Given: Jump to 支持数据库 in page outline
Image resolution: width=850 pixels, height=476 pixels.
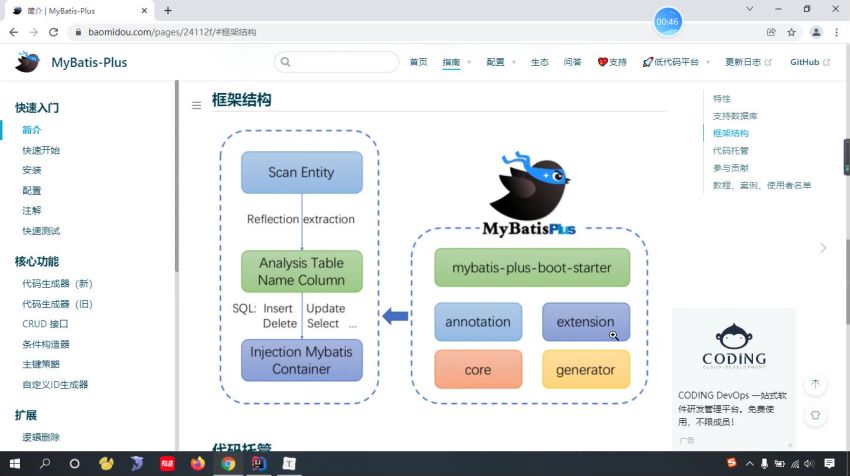Looking at the screenshot, I should point(735,116).
